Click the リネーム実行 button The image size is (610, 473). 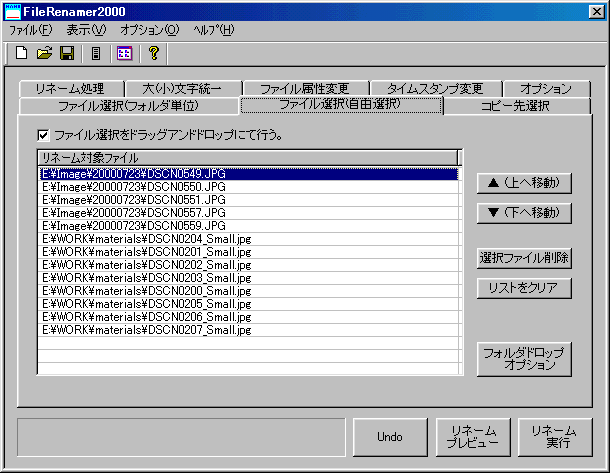click(x=556, y=437)
